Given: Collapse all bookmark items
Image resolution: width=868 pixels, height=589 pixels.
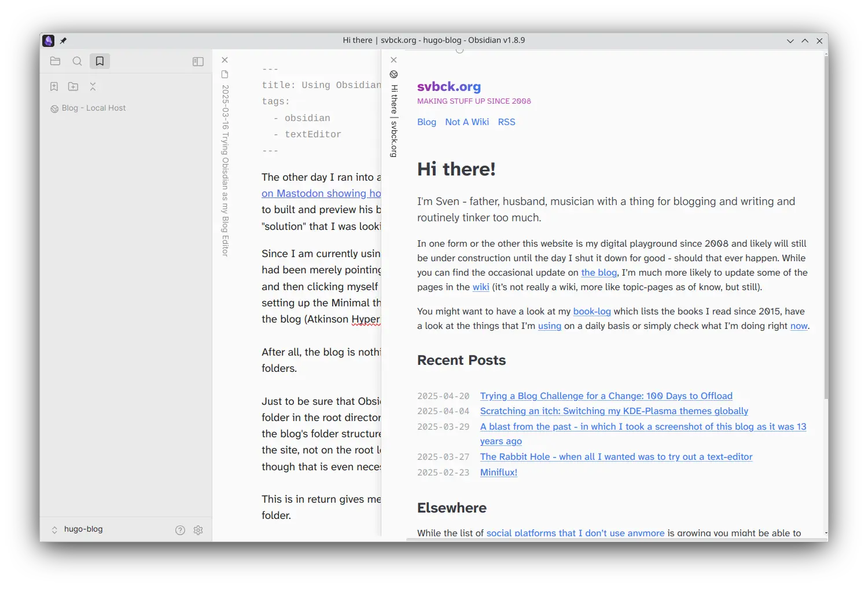Looking at the screenshot, I should click(93, 86).
